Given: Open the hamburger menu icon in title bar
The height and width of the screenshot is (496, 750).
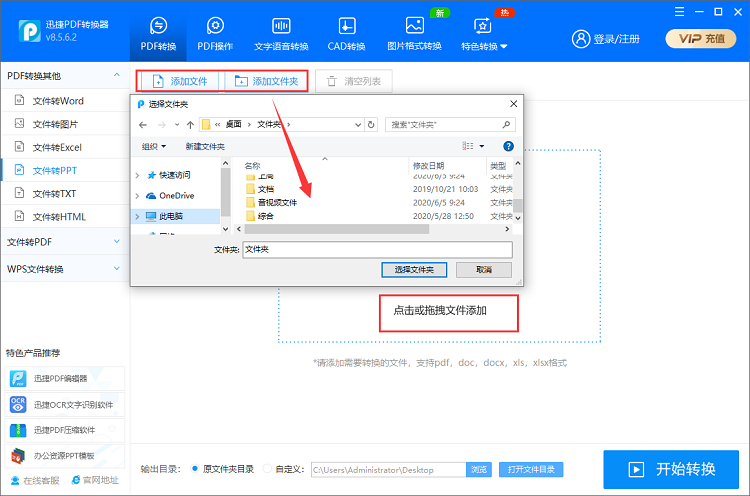Looking at the screenshot, I should coord(679,11).
